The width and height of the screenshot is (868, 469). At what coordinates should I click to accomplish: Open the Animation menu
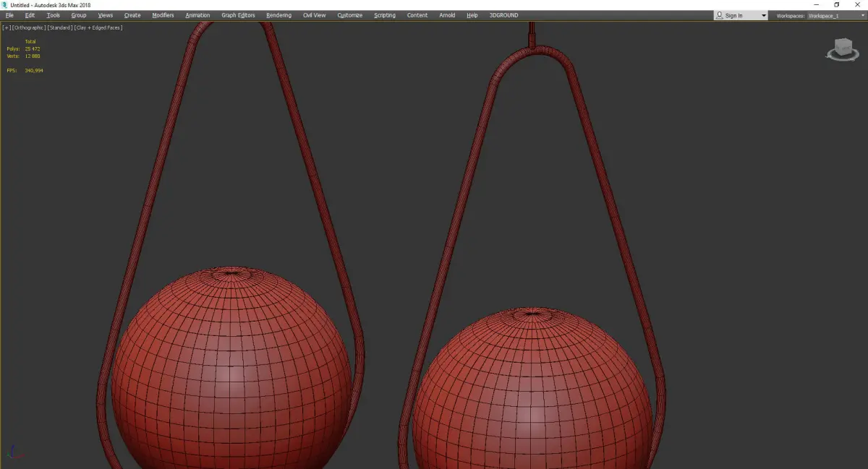(197, 15)
